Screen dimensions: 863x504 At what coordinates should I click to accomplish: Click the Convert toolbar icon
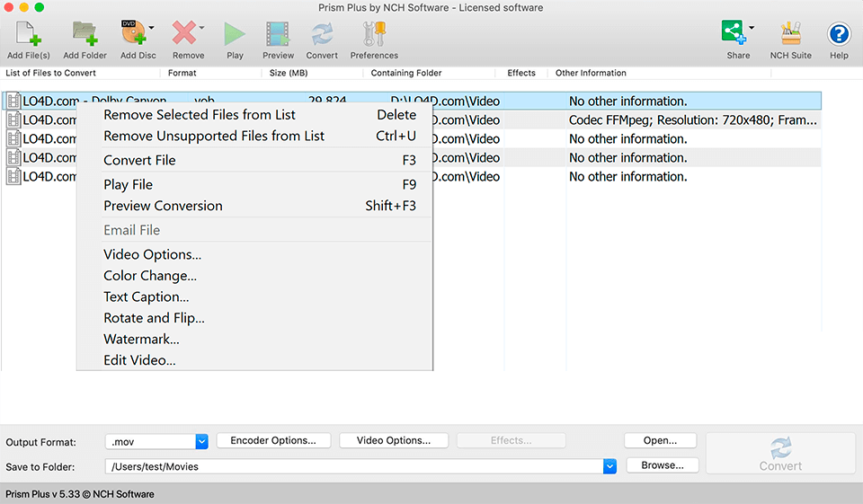coord(322,34)
